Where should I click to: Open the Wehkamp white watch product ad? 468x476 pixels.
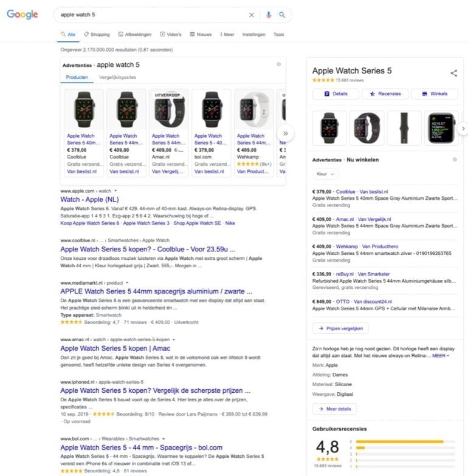254,132
